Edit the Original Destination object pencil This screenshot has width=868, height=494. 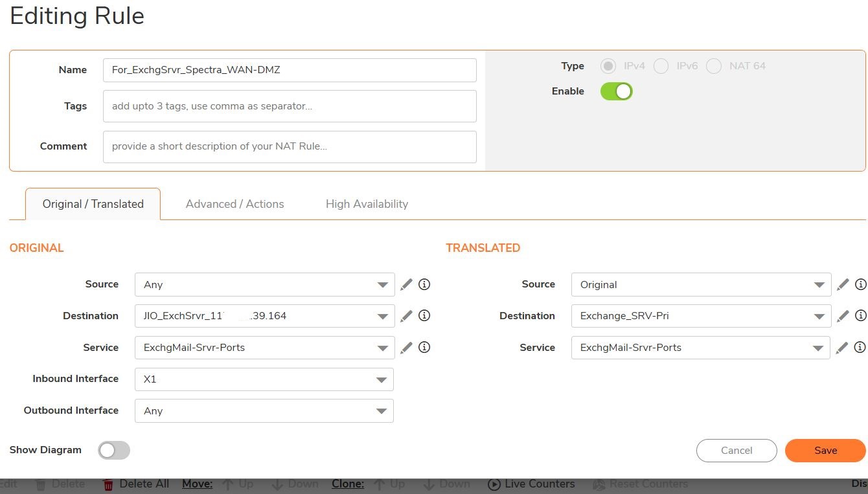pos(406,316)
